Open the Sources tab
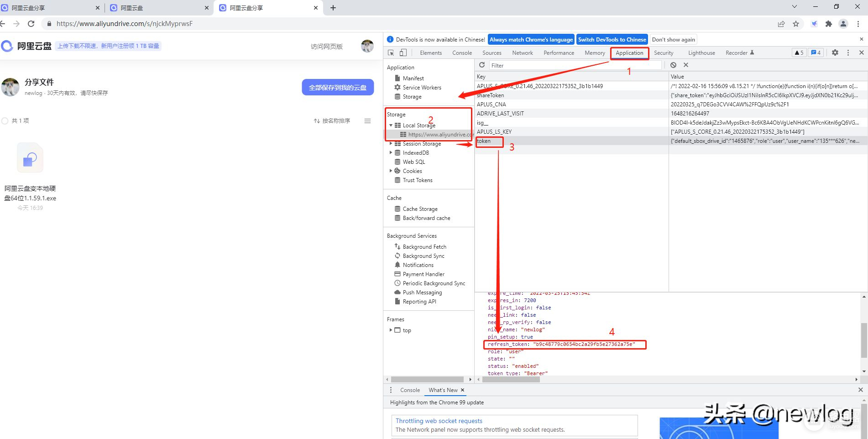Image resolution: width=868 pixels, height=439 pixels. [492, 53]
